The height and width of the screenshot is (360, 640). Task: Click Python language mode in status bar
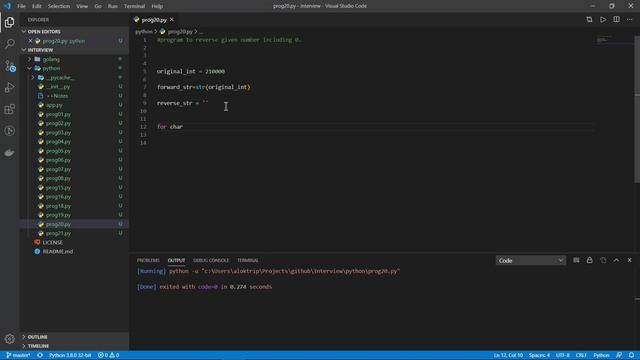coord(601,356)
